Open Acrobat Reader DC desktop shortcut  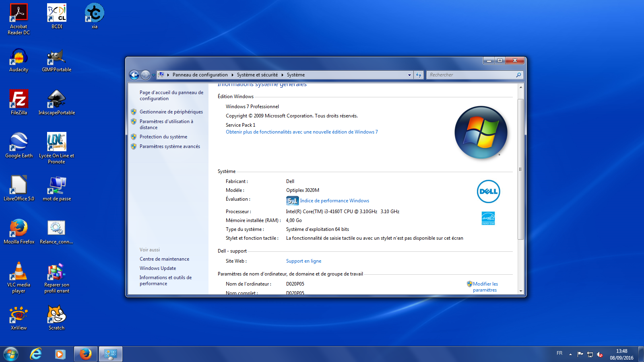click(x=19, y=19)
